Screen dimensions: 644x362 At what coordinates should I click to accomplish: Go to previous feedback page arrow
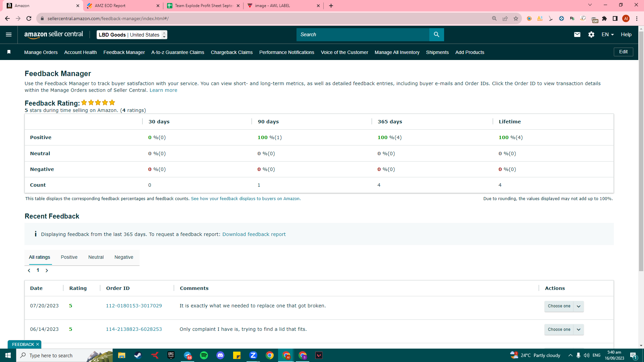pos(29,270)
